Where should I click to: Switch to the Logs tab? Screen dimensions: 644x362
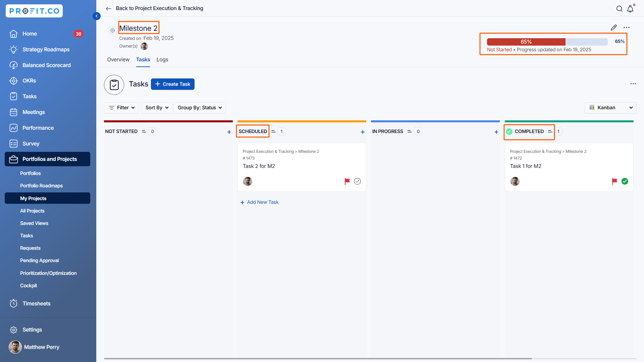tap(162, 60)
